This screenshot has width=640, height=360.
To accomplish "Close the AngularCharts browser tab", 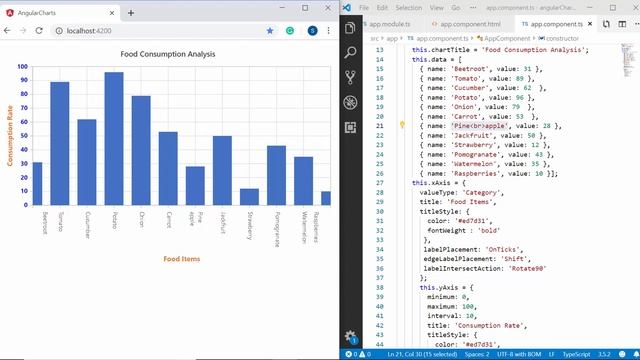I will coord(112,13).
